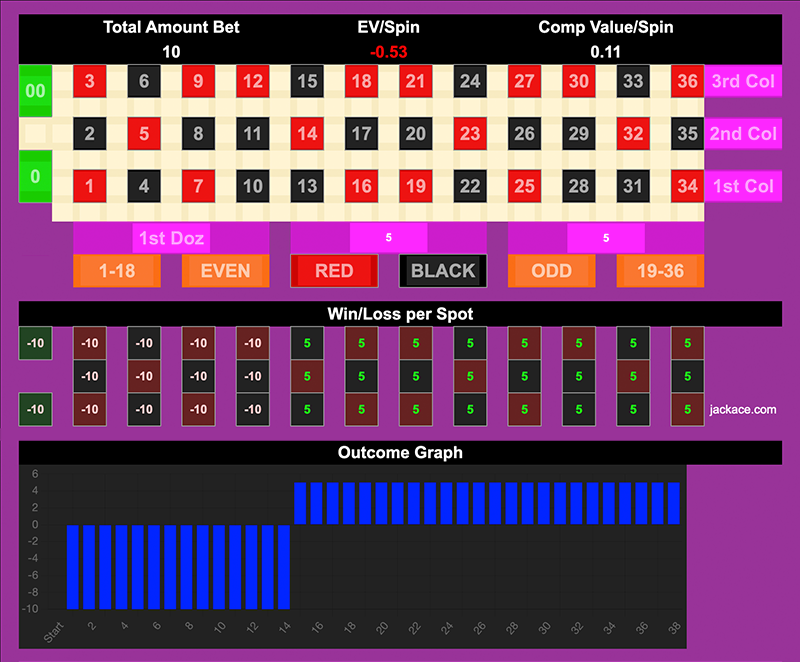800x662 pixels.
Task: Click the third dozen bet showing 5
Action: tap(605, 238)
